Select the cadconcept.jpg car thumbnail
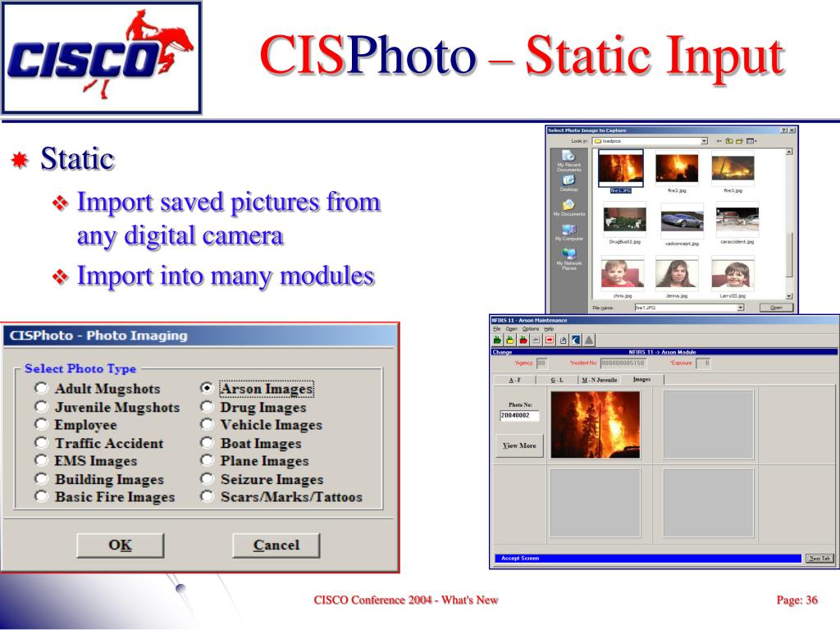The width and height of the screenshot is (840, 630). coord(682,220)
